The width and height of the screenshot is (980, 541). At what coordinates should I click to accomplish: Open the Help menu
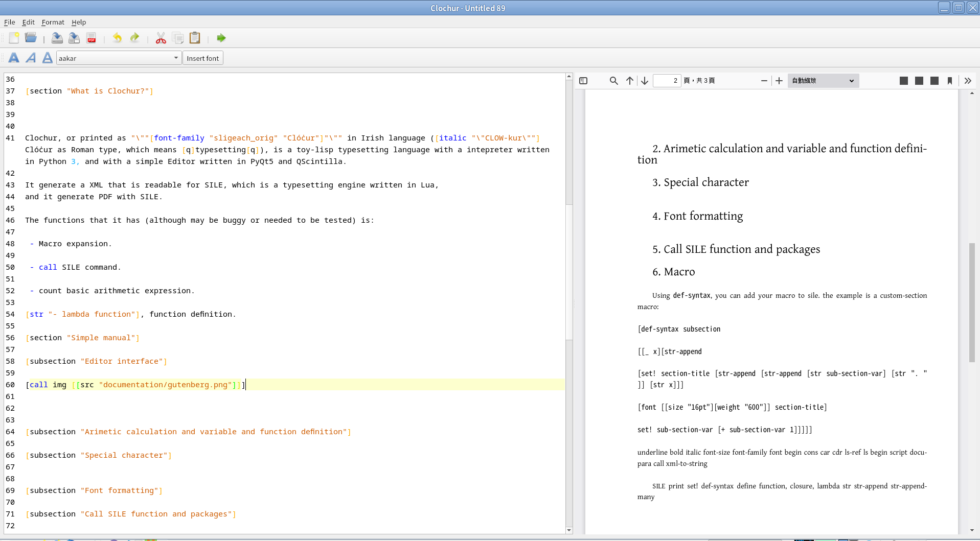pyautogui.click(x=79, y=22)
